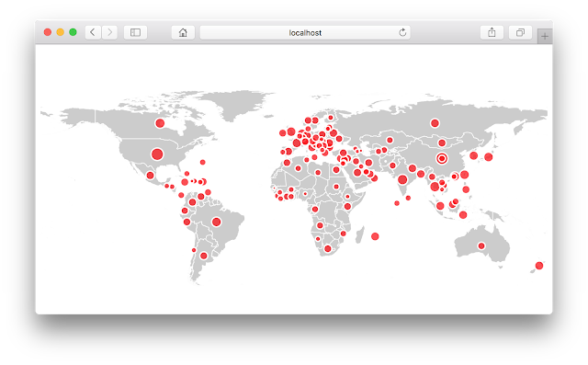Toggle the sidebar panel button

pyautogui.click(x=135, y=32)
